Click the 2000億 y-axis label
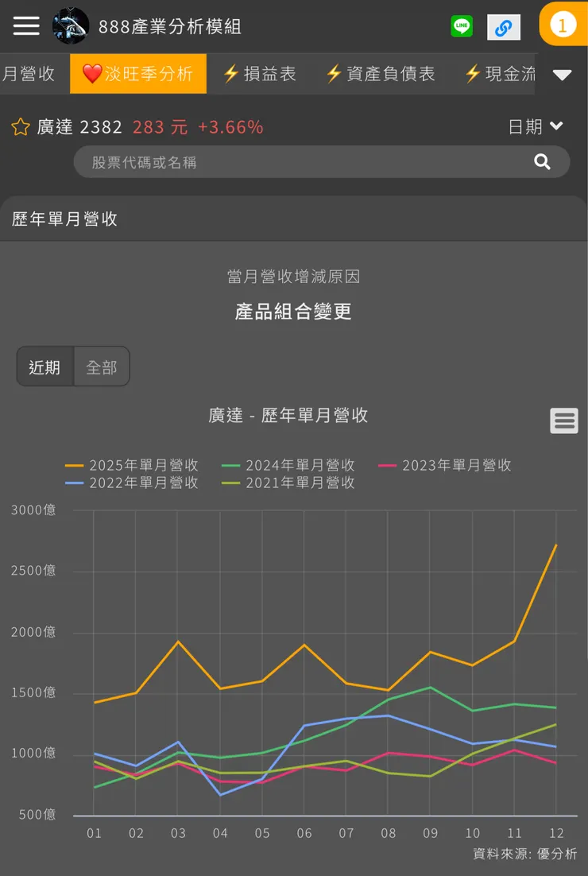Screen dimensions: 588x876 [x=33, y=632]
